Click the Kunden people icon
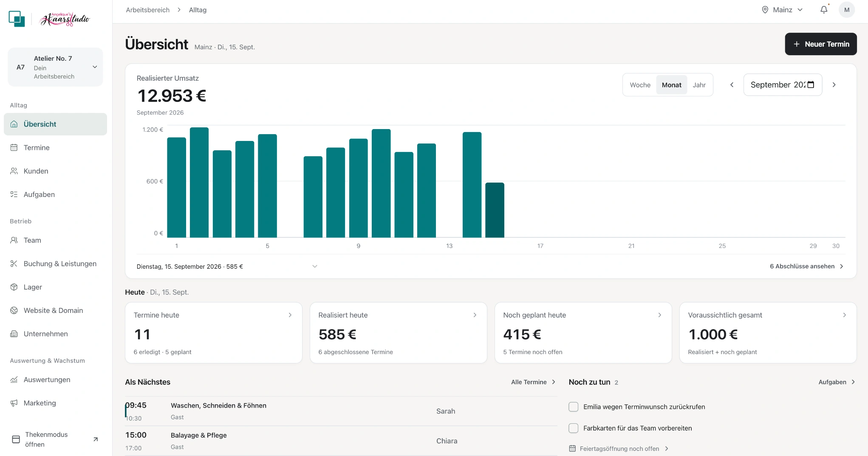 pyautogui.click(x=14, y=171)
